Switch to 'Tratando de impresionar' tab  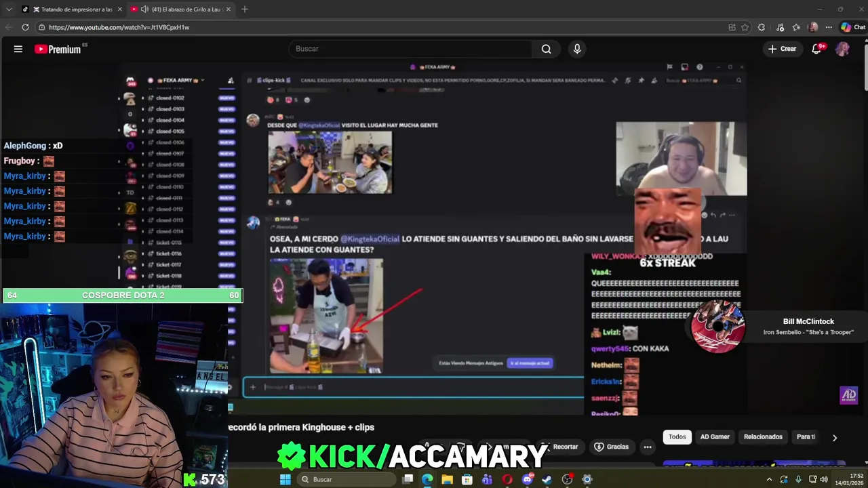[x=72, y=9]
